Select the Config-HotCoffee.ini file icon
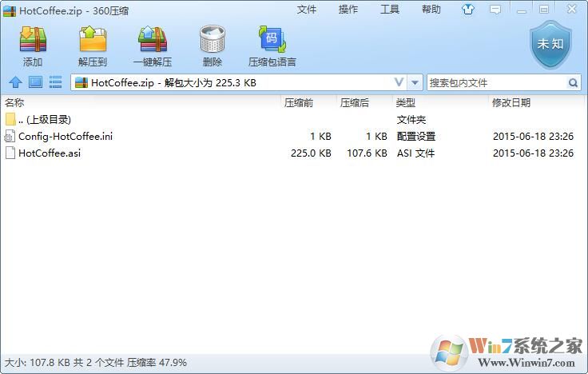 tap(10, 136)
